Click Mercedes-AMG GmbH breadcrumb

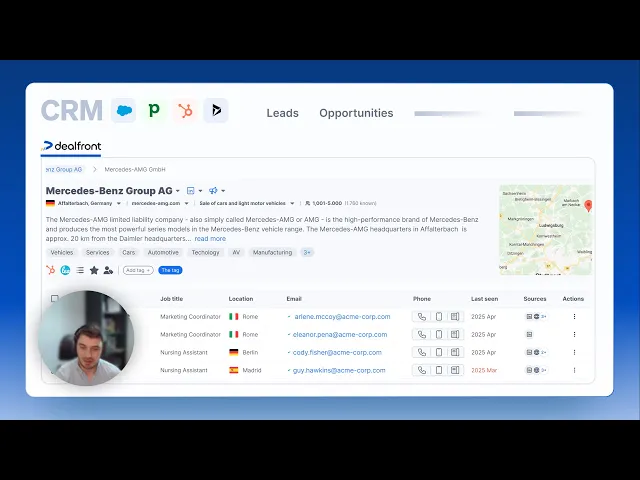pyautogui.click(x=135, y=169)
